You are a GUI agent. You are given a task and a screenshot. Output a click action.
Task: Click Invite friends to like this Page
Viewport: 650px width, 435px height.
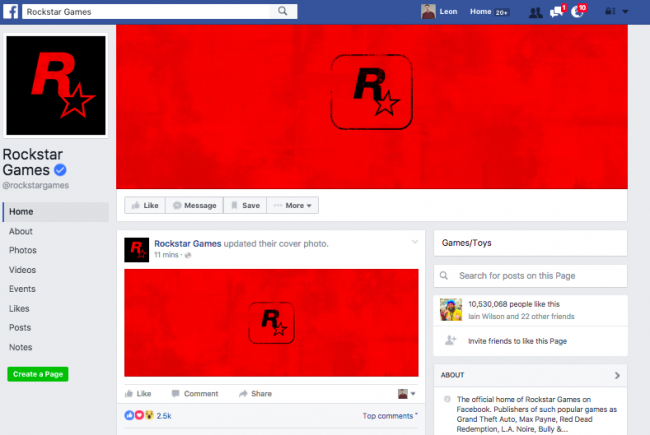tap(517, 341)
